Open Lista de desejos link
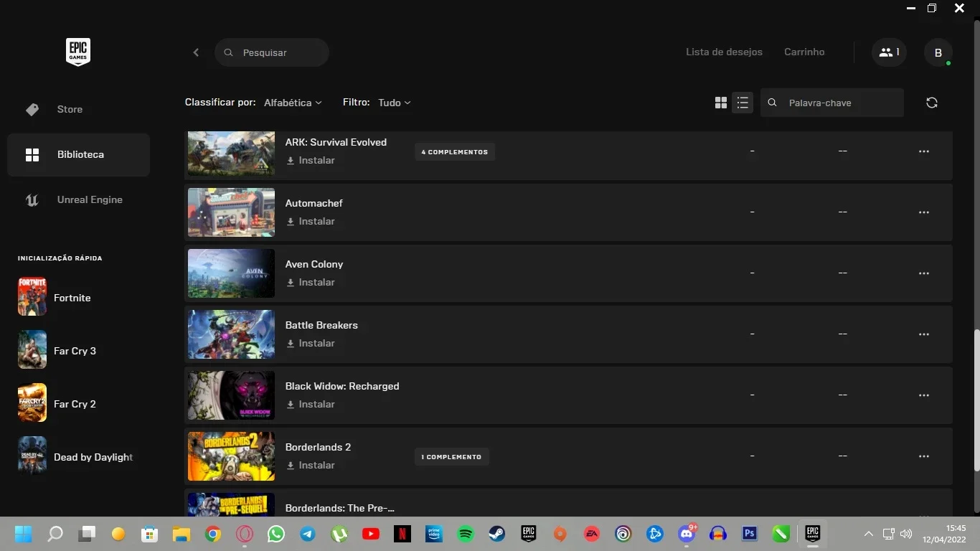The image size is (980, 551). (724, 52)
